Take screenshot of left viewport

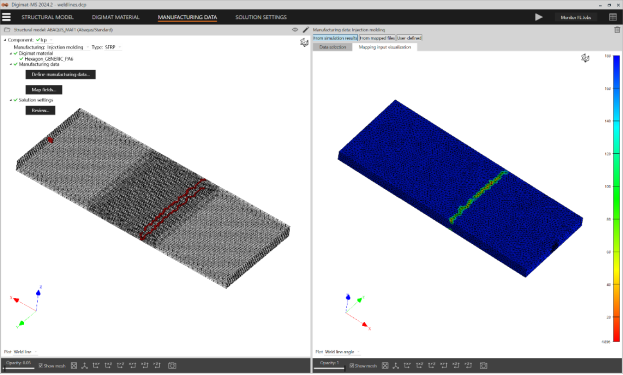pos(172,365)
